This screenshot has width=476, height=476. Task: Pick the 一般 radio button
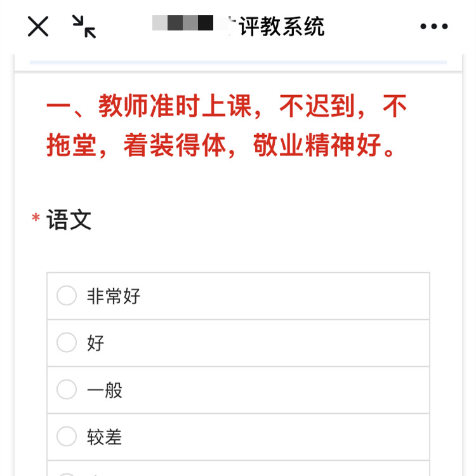[x=67, y=390]
